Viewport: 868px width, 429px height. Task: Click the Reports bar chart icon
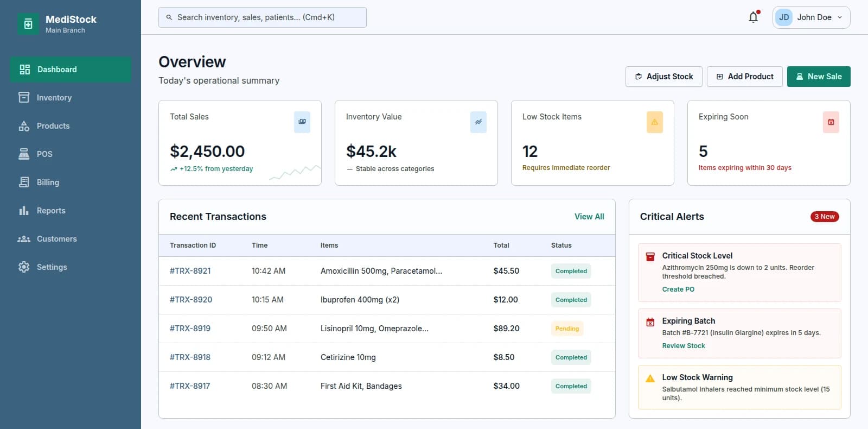[x=24, y=210]
